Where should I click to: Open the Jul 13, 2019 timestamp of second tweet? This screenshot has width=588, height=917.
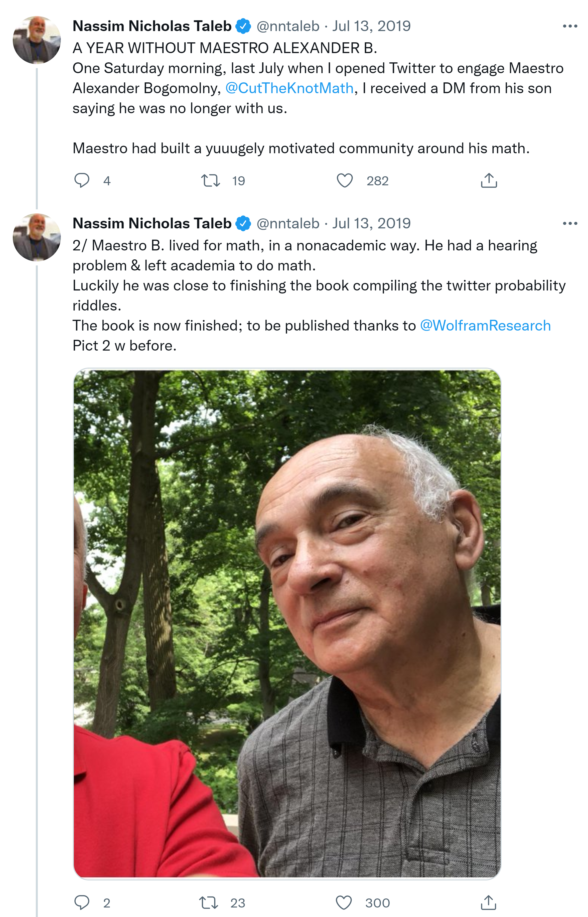tap(371, 223)
